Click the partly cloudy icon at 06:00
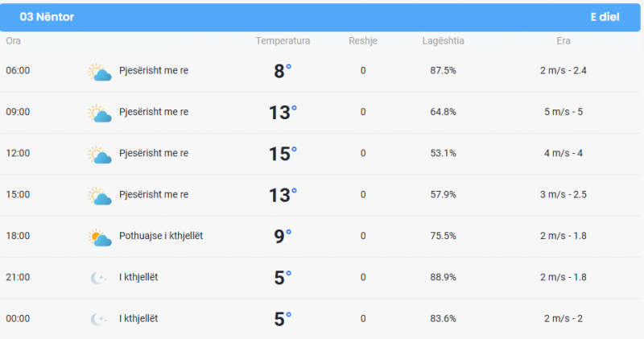This screenshot has height=339, width=644. point(100,72)
